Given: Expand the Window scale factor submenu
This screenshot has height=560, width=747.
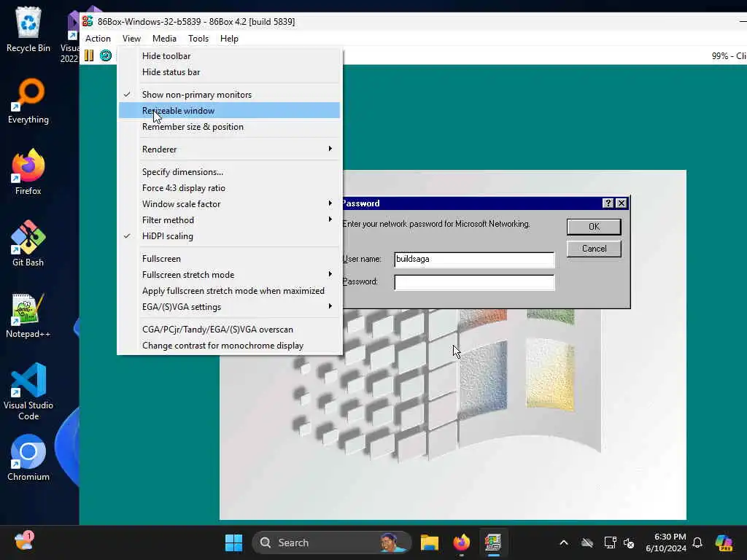Looking at the screenshot, I should [x=229, y=204].
